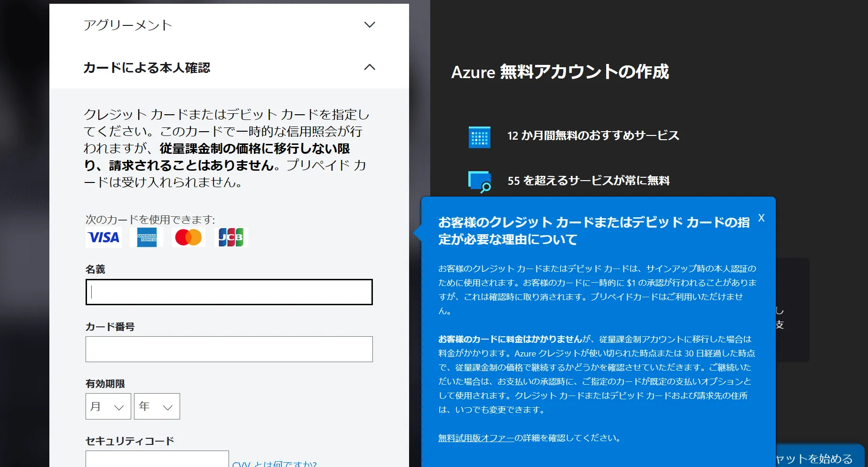This screenshot has width=868, height=467.
Task: Click the 有効期限 label
Action: point(105,384)
